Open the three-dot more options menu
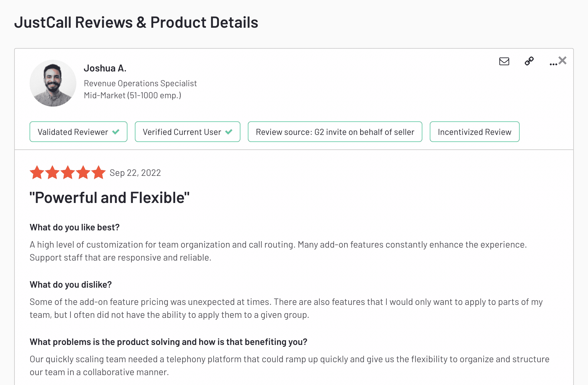The image size is (588, 385). (x=553, y=64)
